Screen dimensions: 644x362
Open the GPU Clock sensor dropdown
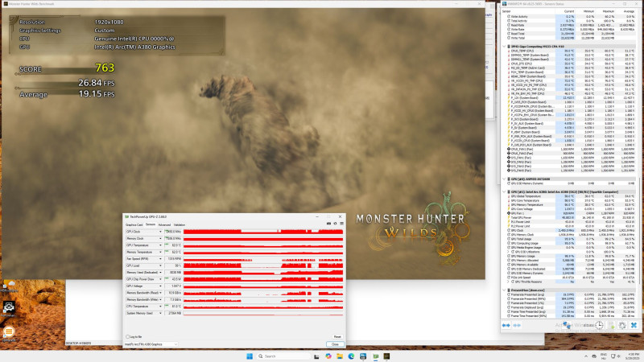click(x=160, y=232)
